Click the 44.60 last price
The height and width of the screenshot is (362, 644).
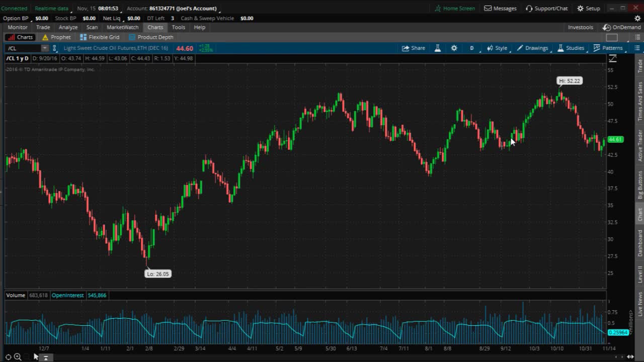(x=185, y=48)
